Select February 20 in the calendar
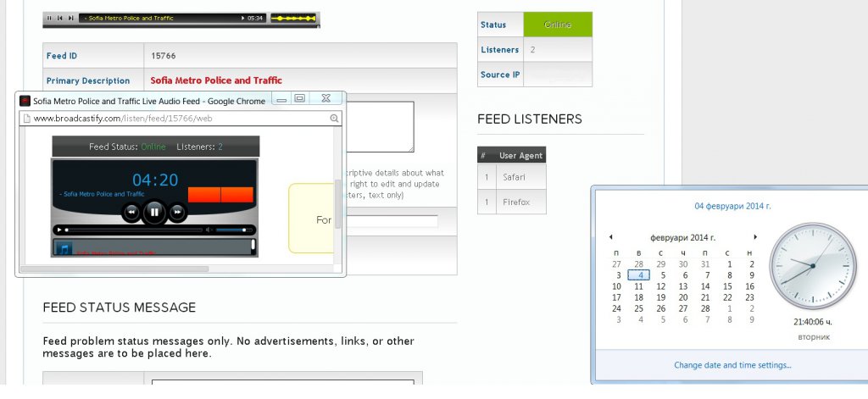Viewport: 868px width, 399px height. (683, 297)
